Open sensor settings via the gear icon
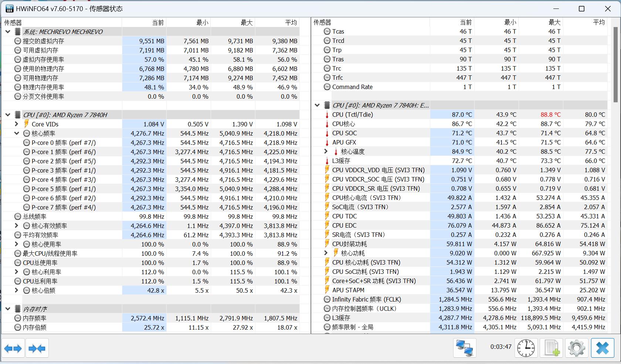Viewport: 621px width, 364px height. tap(576, 348)
